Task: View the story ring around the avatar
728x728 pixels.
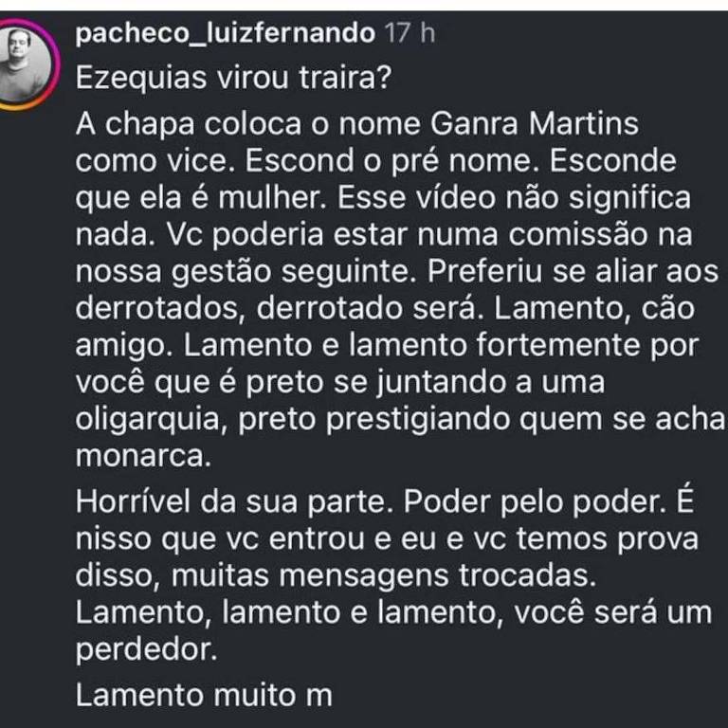Action: (27, 65)
